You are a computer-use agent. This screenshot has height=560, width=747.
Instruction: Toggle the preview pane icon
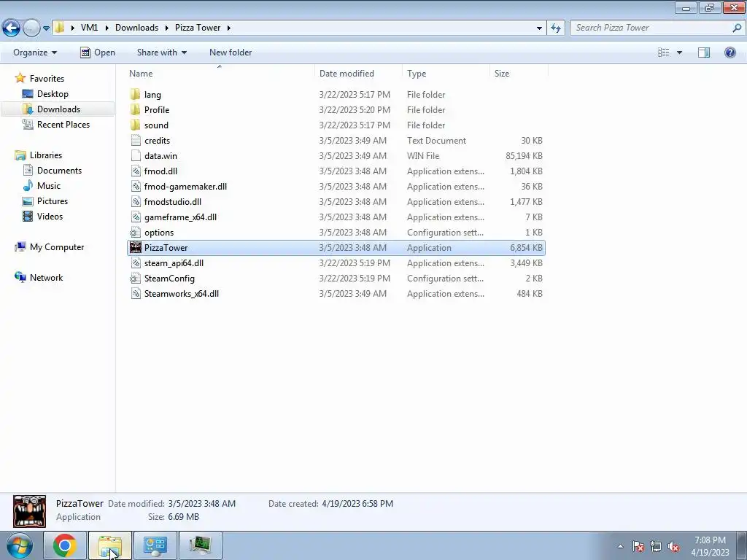(704, 52)
